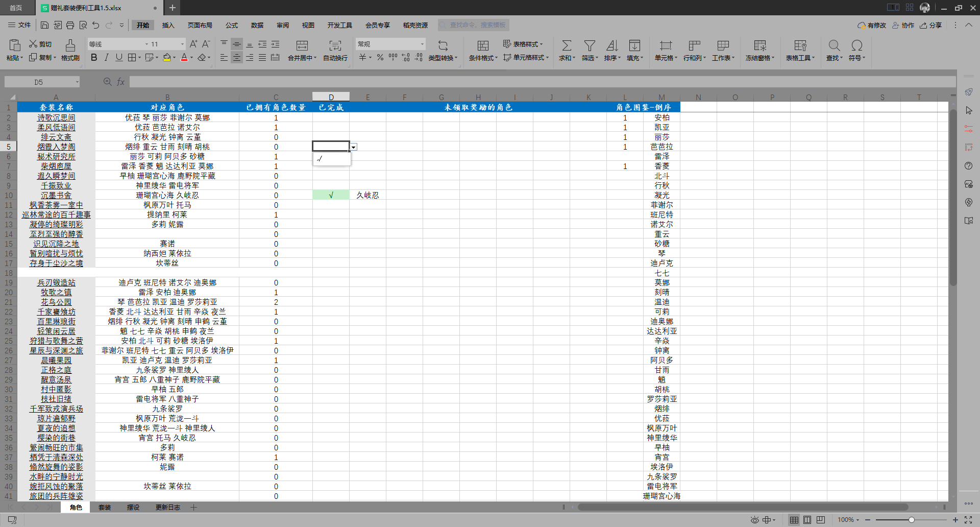Click the Freeze Panes (冻结窗格) icon
This screenshot has width=980, height=527.
pos(760,45)
